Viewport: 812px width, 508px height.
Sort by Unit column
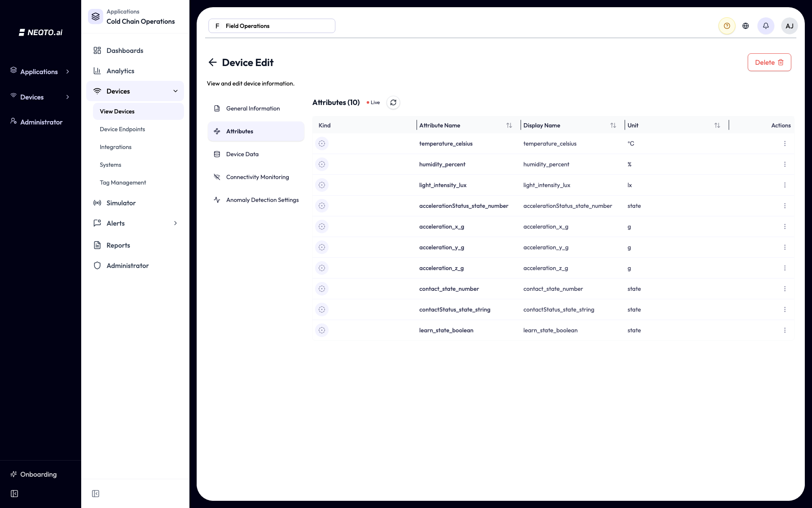coord(717,125)
